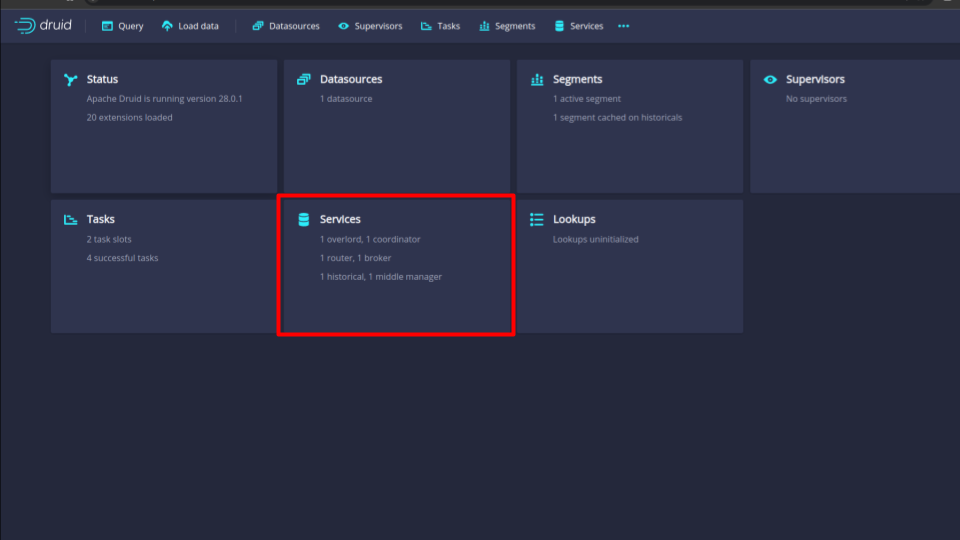Open the Query view
The height and width of the screenshot is (540, 960).
(122, 26)
